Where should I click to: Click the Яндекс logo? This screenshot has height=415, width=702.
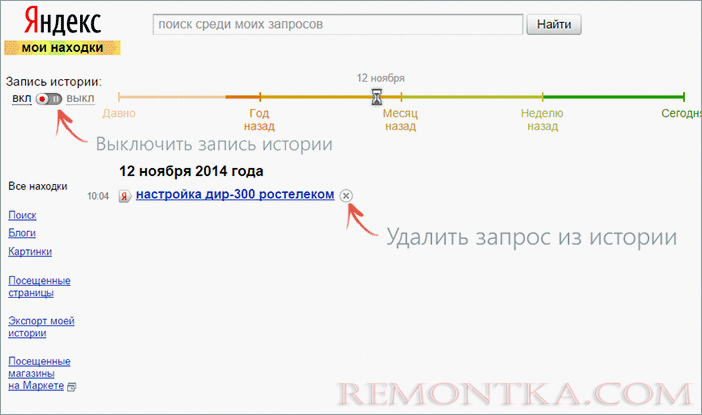point(63,21)
